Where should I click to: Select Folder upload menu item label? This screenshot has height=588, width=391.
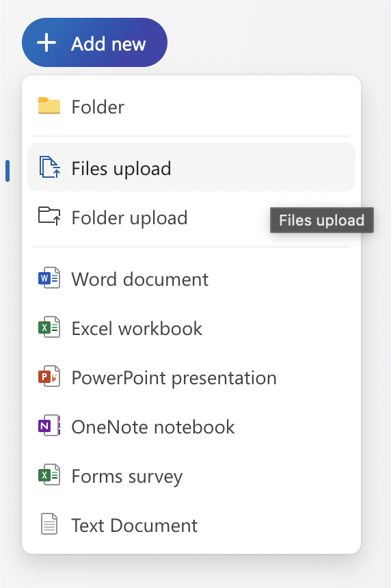(x=129, y=218)
